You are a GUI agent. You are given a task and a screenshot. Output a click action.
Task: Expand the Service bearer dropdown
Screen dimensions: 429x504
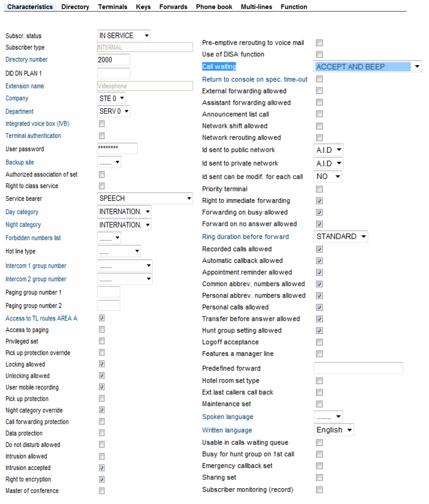(145, 198)
